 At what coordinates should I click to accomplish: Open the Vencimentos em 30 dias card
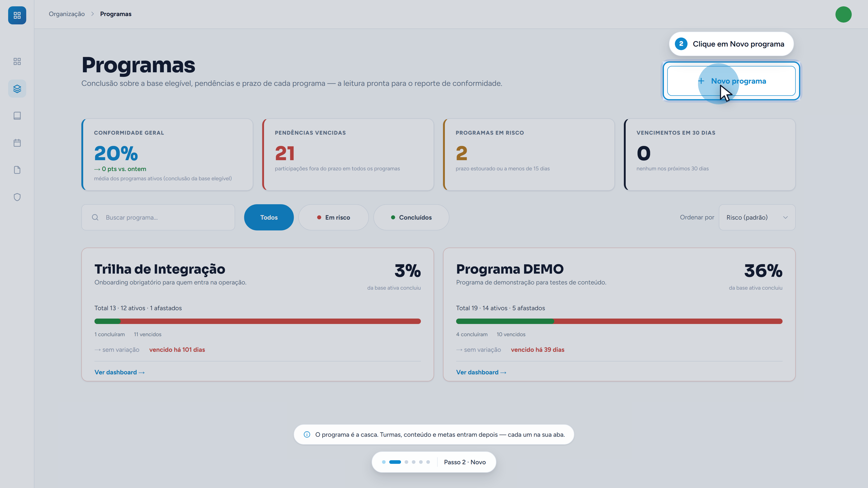(x=710, y=155)
